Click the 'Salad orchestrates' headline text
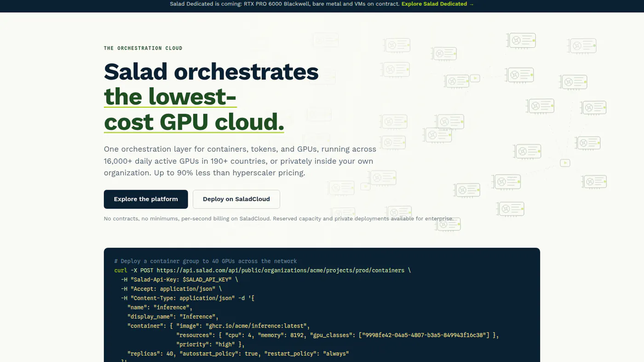This screenshot has width=644, height=362. pyautogui.click(x=211, y=72)
